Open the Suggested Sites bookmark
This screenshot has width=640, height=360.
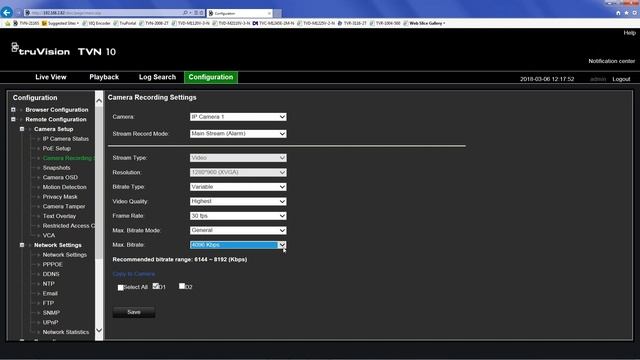click(60, 23)
